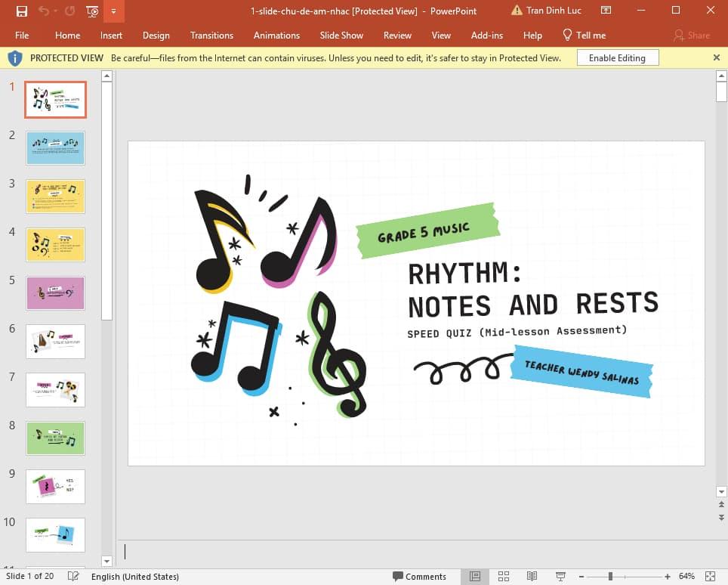Switch to Slide Sorter view
Viewport: 728px width, 585px height.
(x=504, y=577)
